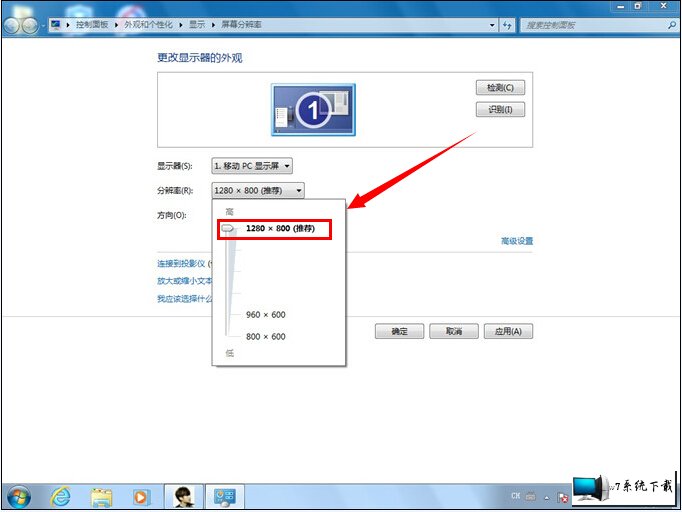
Task: Click the monitor 1 preview thumbnail
Action: coord(313,109)
